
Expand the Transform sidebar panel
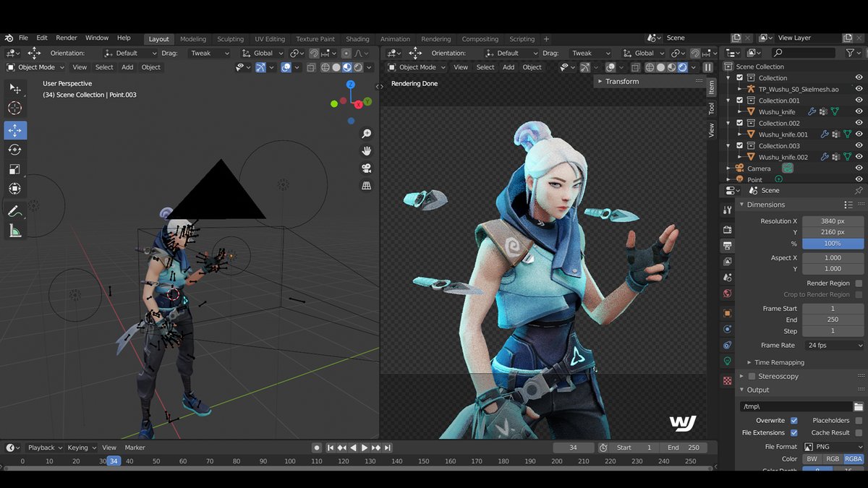[621, 82]
